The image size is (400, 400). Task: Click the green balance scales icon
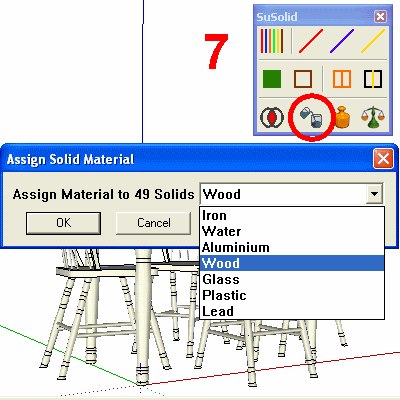373,117
